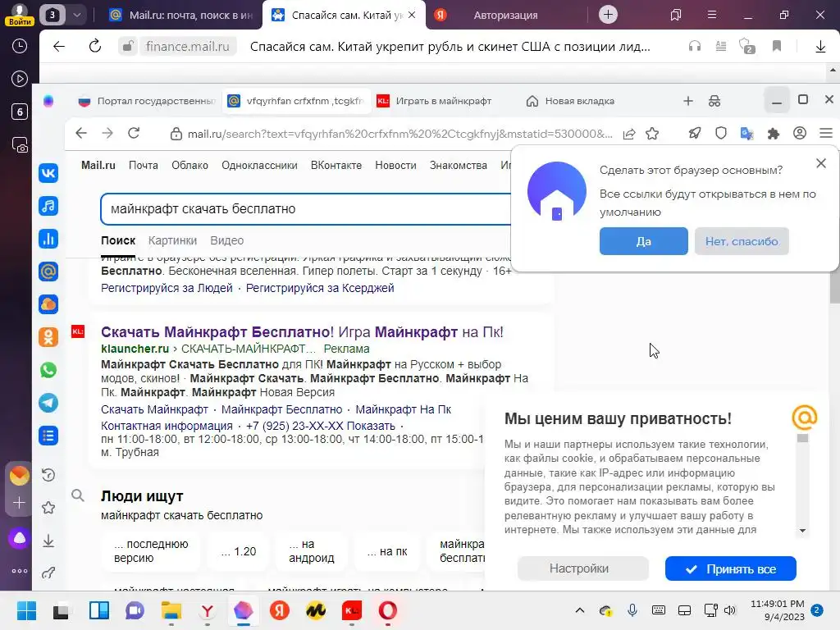Click Да to make browser default
The width and height of the screenshot is (840, 630).
(643, 241)
